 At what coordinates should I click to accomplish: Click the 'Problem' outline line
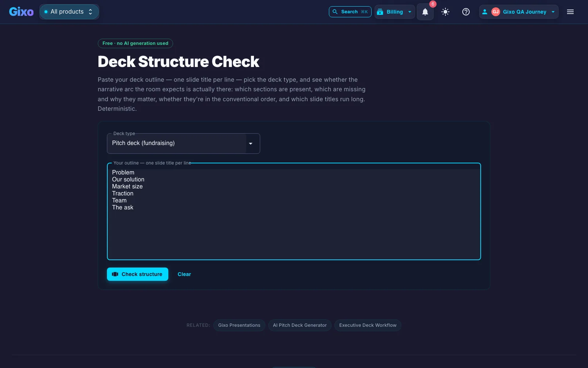point(123,172)
